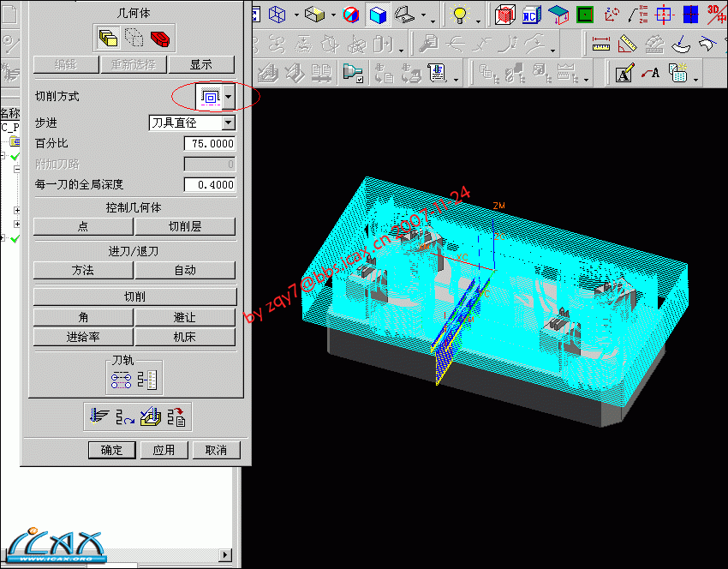Click the red crosshair square icon
The width and height of the screenshot is (728, 569).
coord(665,15)
